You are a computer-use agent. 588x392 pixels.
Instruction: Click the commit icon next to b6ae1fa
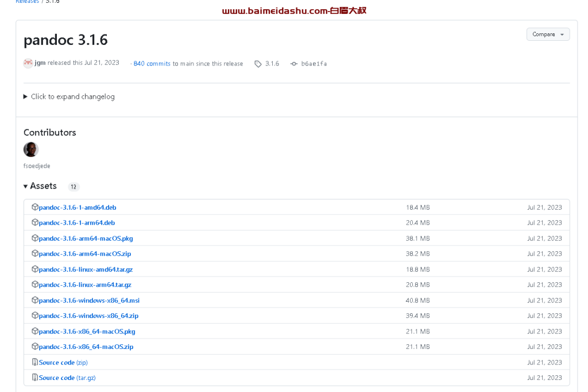(293, 64)
